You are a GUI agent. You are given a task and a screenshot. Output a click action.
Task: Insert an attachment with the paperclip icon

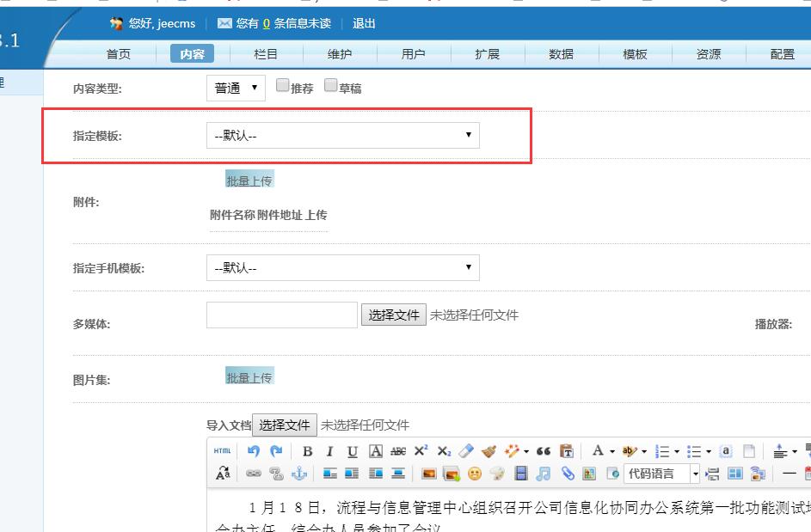[x=568, y=474]
